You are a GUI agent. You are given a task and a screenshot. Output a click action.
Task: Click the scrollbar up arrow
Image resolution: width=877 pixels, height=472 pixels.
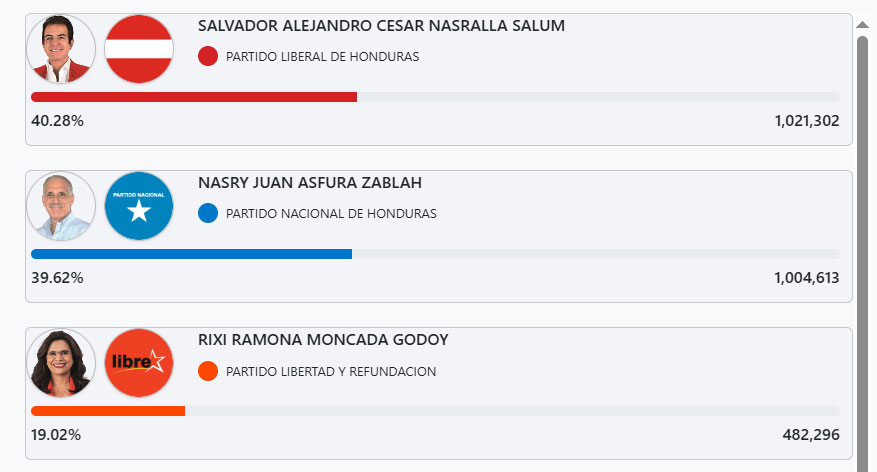coord(862,26)
